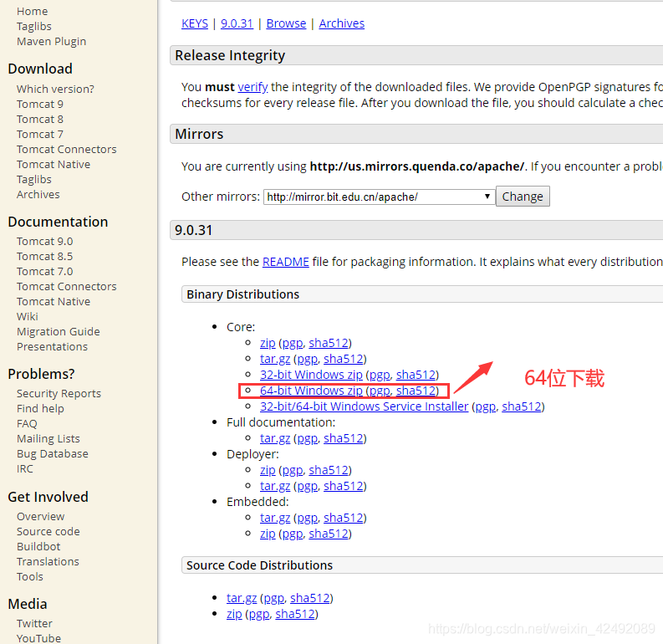Download the Embedded zip
663x644 pixels.
point(268,534)
